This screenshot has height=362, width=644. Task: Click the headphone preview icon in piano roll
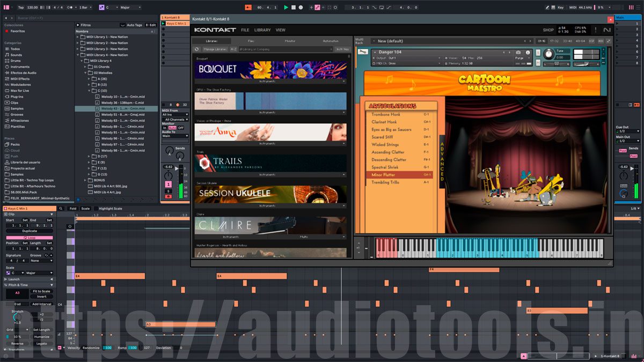pos(70,226)
